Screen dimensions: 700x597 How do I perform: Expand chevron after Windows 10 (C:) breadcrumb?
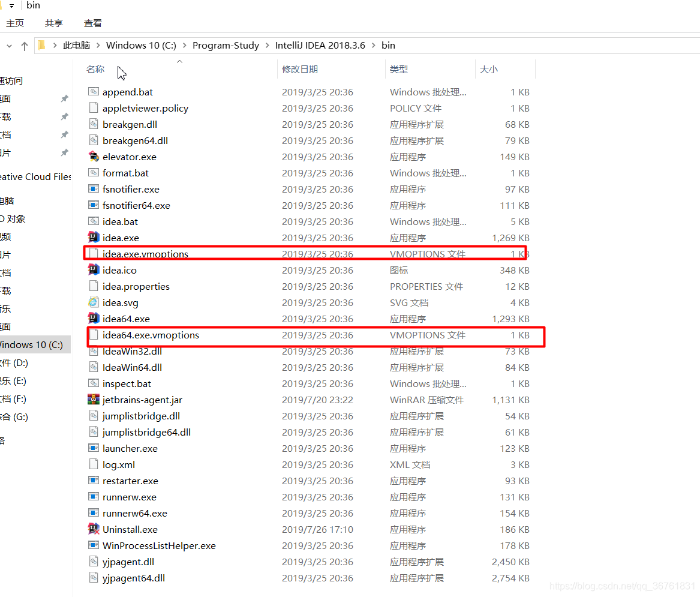pos(184,46)
